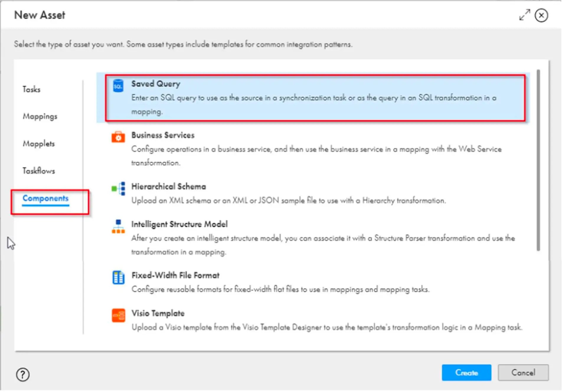
Task: Expand the dialog using the diagonal arrows icon
Action: coord(524,15)
